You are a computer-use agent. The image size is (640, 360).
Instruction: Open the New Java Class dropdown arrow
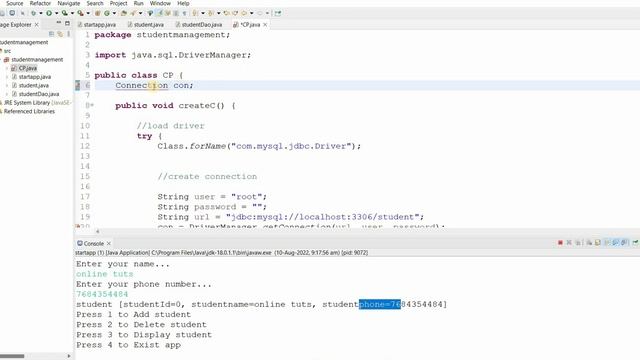point(114,13)
